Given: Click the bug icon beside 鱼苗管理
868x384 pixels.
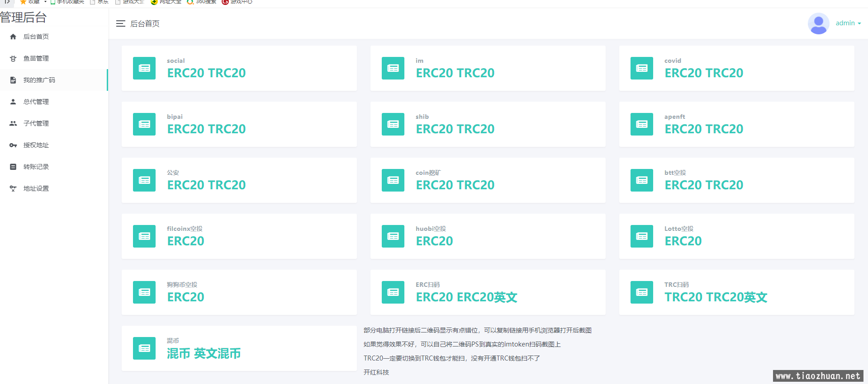Looking at the screenshot, I should 13,58.
